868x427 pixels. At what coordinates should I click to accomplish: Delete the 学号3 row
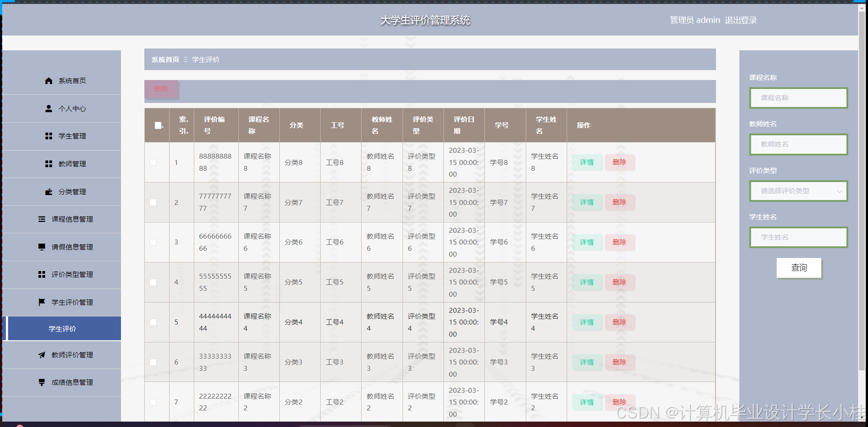click(620, 362)
